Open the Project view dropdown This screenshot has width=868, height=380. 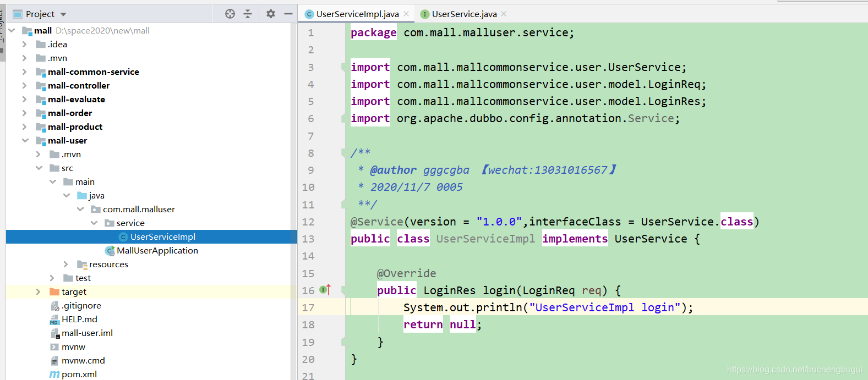[63, 14]
